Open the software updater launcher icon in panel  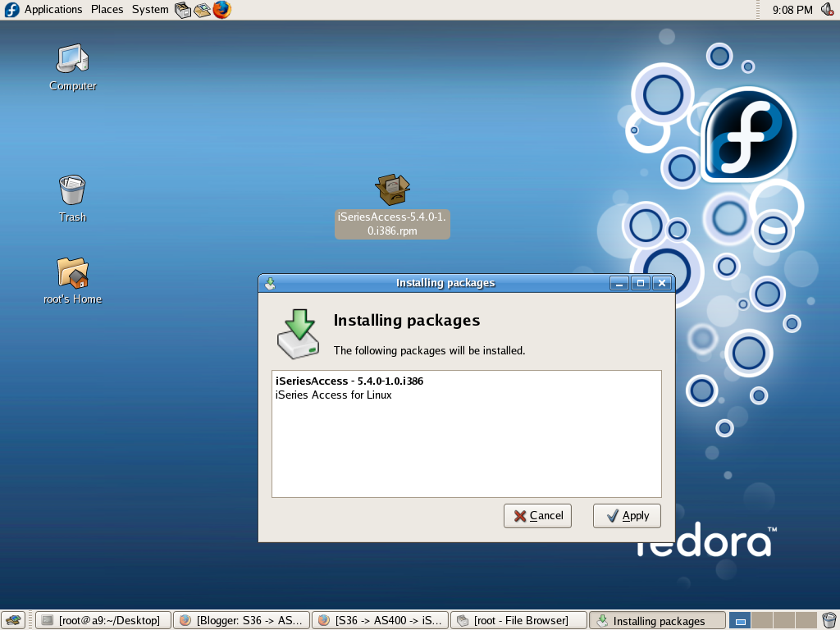pyautogui.click(x=202, y=10)
